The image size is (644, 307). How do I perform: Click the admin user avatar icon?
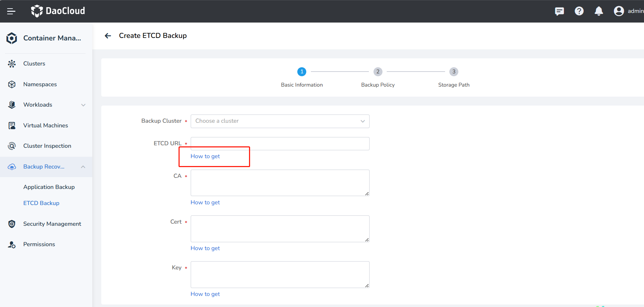(619, 11)
